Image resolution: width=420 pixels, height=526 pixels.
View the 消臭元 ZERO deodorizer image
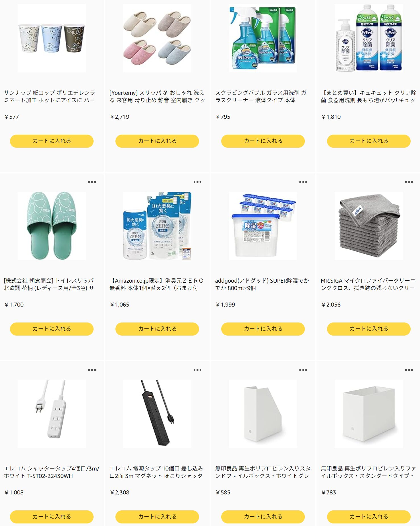click(157, 226)
